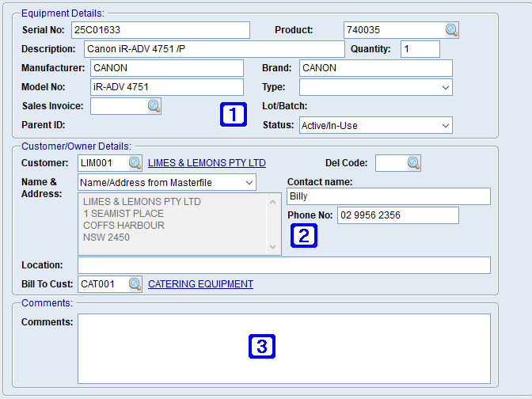Open the Name/Address from Masterfile dropdown

tap(167, 183)
